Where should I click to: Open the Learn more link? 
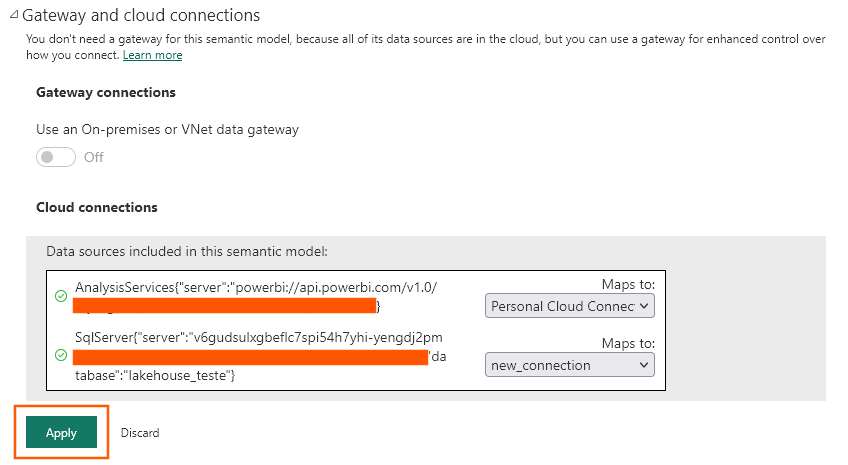coord(152,55)
